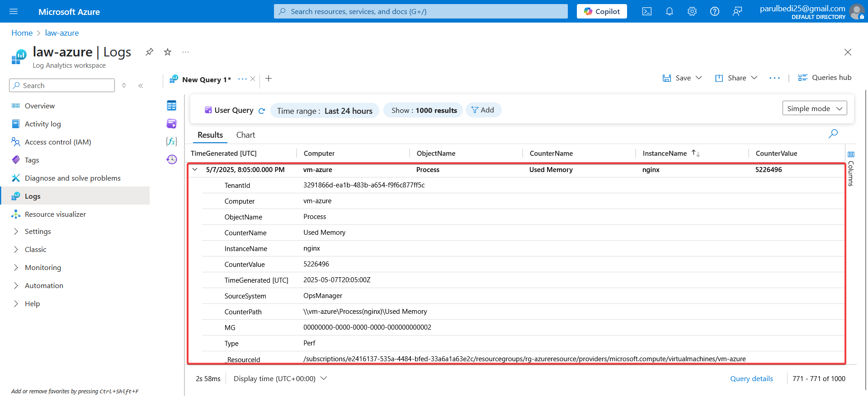Select the New Query 1 tab
Viewport: 868px width, 396px height.
(206, 79)
